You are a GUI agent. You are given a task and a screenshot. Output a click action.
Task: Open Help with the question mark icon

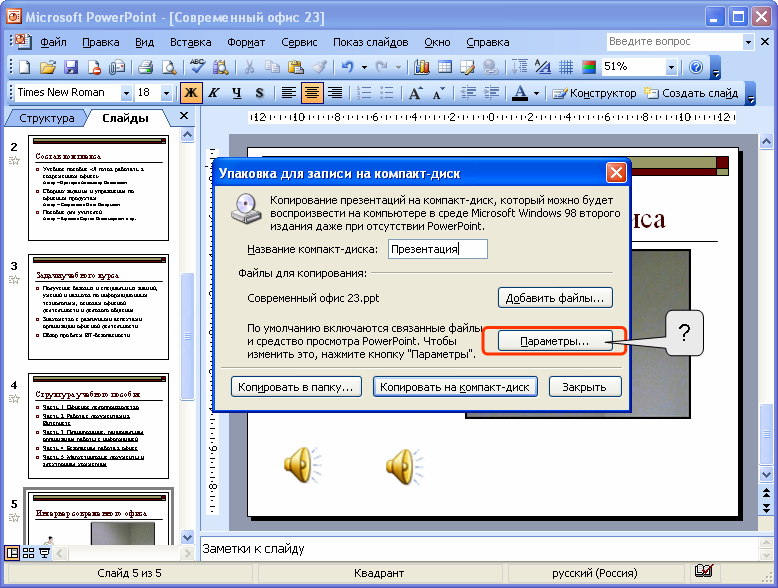point(696,67)
